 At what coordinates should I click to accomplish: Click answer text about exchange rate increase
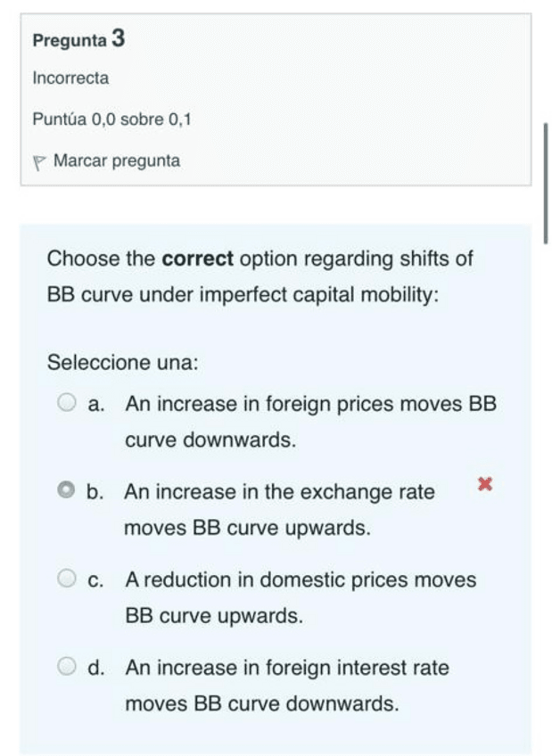pyautogui.click(x=279, y=510)
